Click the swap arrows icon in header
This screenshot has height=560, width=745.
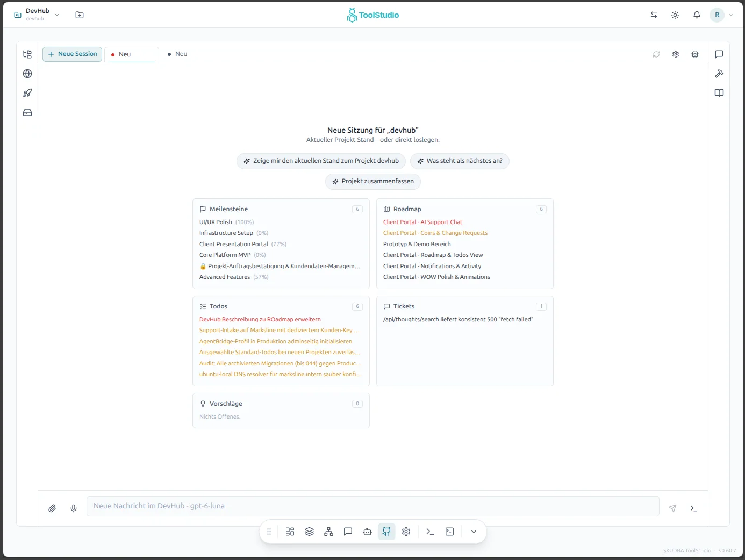point(654,15)
